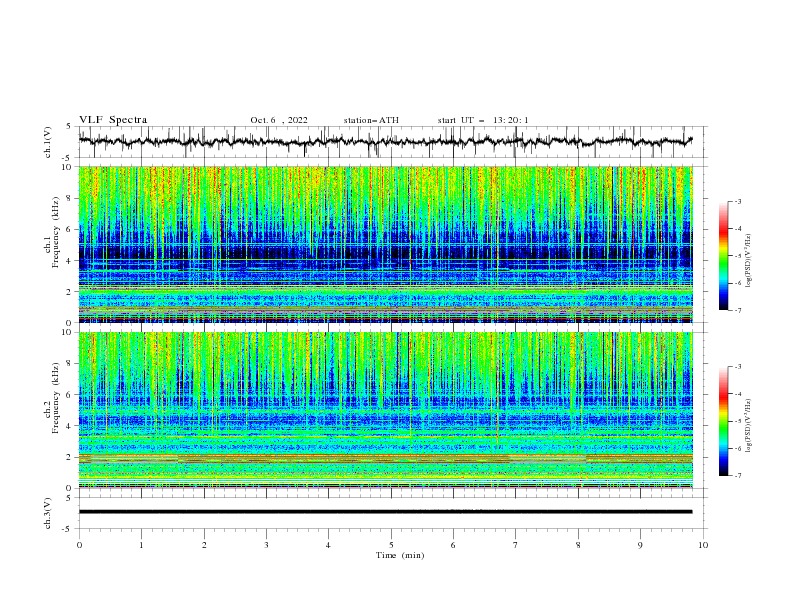Image resolution: width=792 pixels, height=612 pixels.
Task: Click time axis tick label '5'
Action: [x=391, y=545]
